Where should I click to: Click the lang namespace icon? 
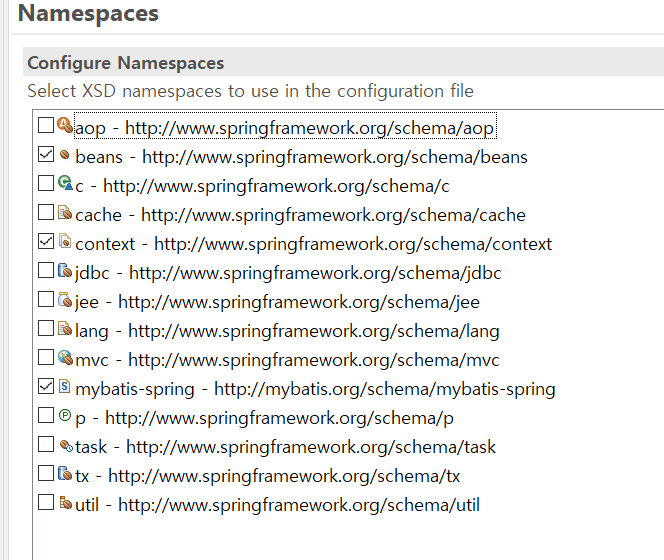(65, 328)
